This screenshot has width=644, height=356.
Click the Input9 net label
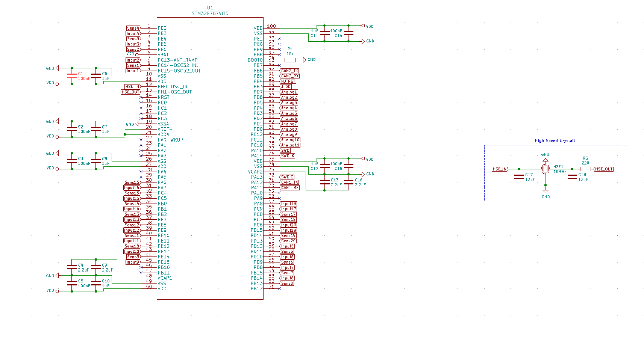coord(133,262)
